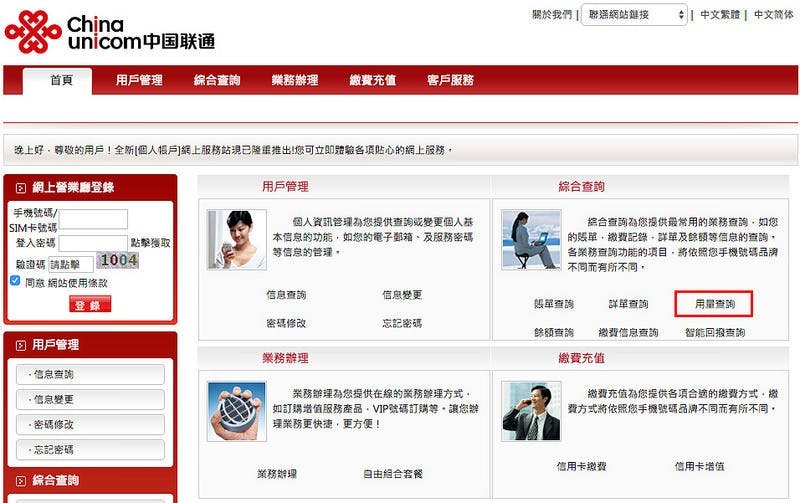800x503 pixels.
Task: Click the China Unicom logo
Action: pos(110,33)
